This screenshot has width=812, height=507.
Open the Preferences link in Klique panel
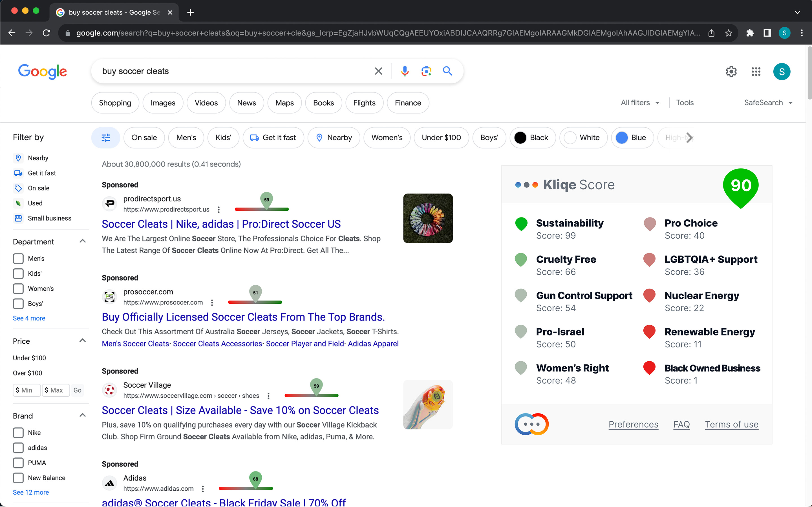click(x=633, y=424)
